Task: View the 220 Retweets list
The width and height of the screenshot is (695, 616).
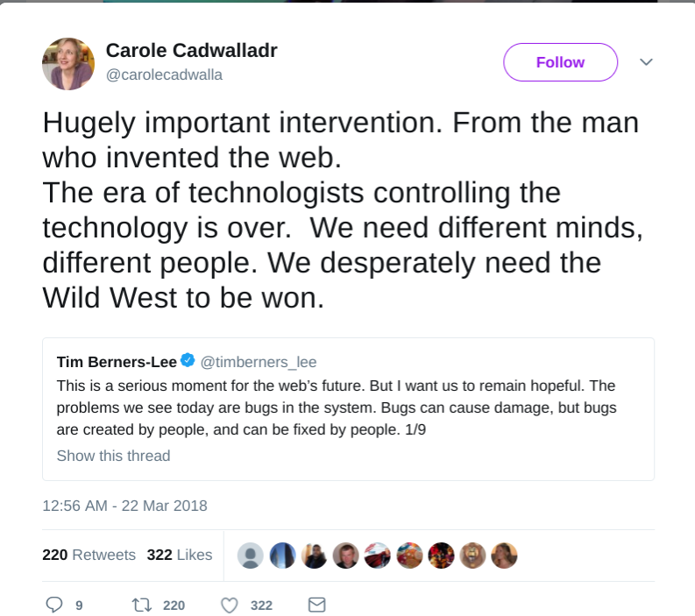Action: [x=89, y=555]
